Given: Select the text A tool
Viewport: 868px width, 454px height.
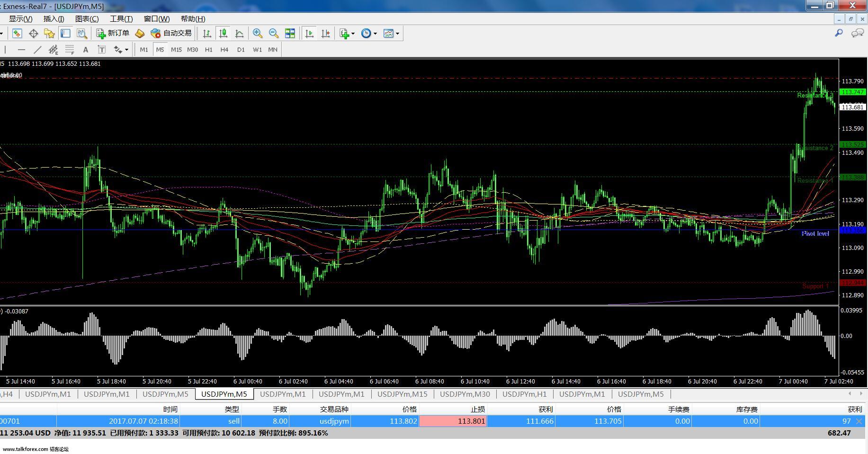Looking at the screenshot, I should (85, 49).
